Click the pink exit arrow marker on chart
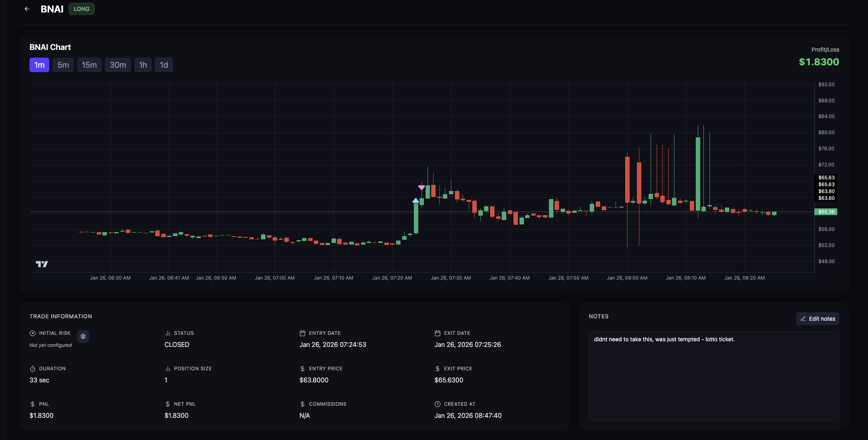This screenshot has height=440, width=868. click(421, 187)
